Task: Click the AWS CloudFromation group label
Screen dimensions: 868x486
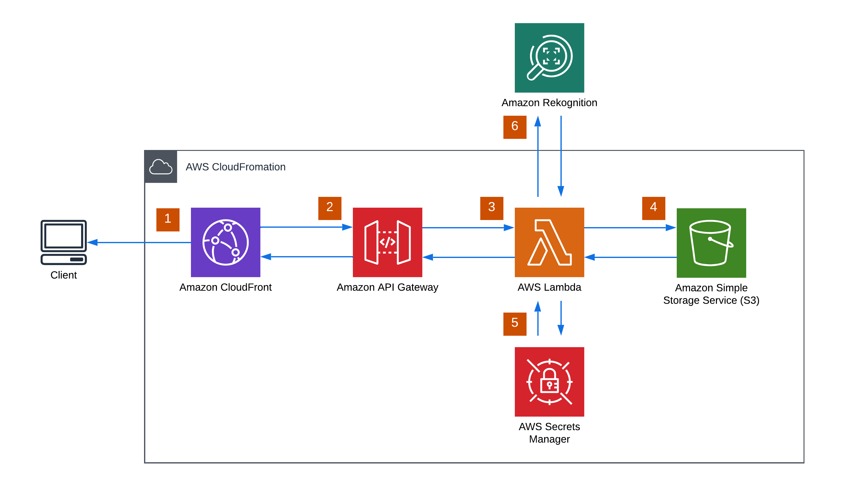Action: pyautogui.click(x=236, y=167)
